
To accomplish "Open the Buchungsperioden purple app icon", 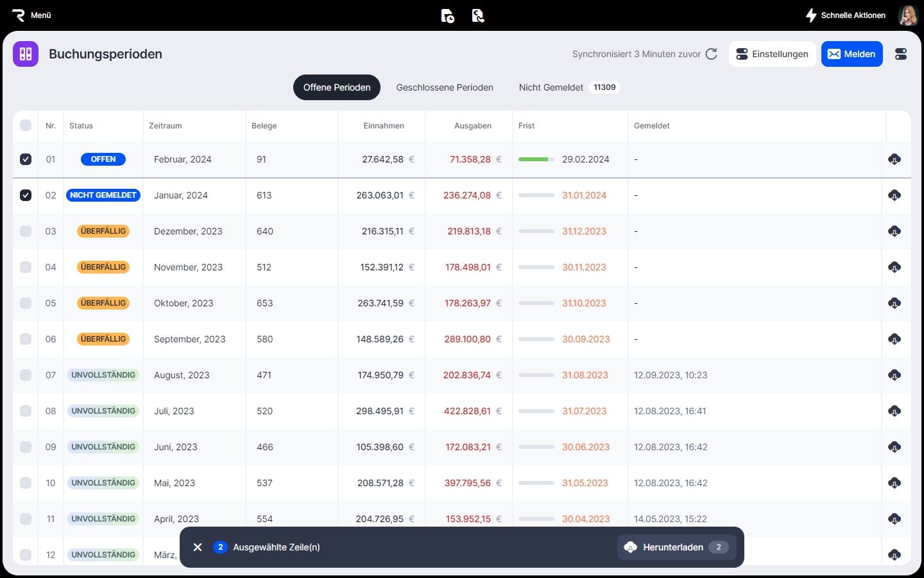I will click(x=26, y=54).
